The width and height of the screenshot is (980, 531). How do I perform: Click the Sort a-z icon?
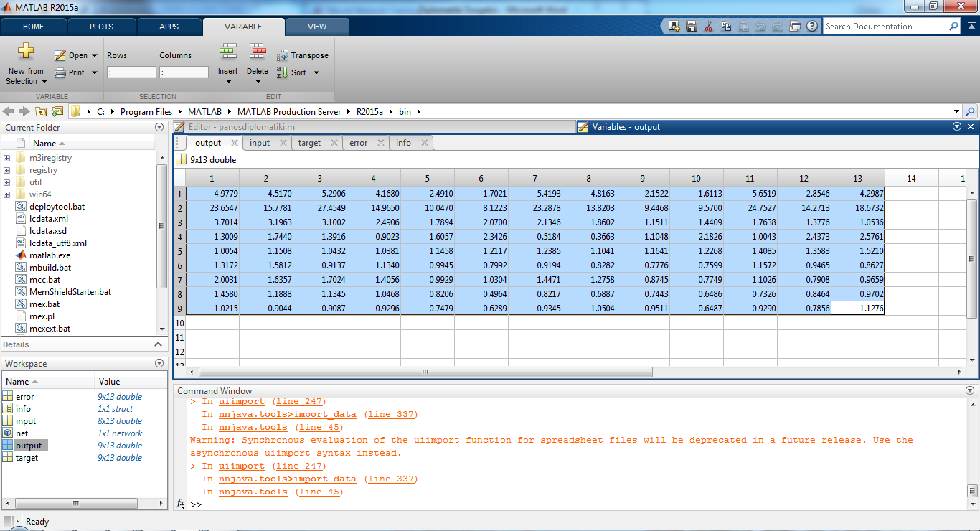tap(283, 72)
